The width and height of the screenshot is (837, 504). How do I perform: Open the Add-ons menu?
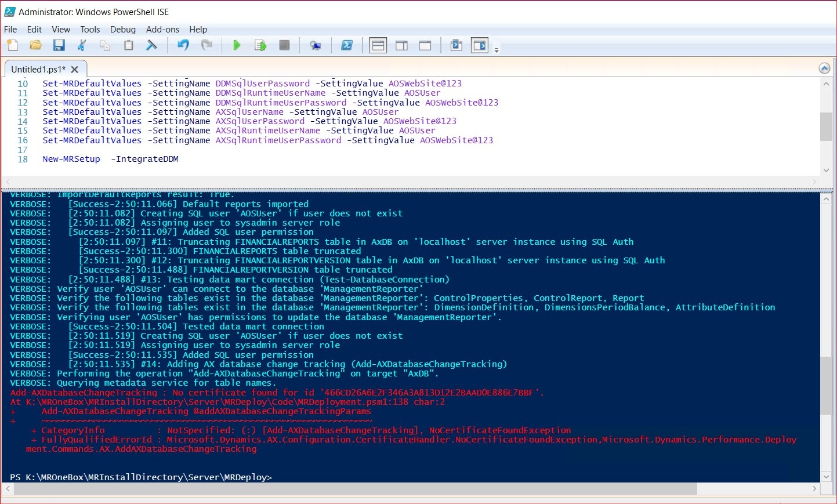[162, 30]
